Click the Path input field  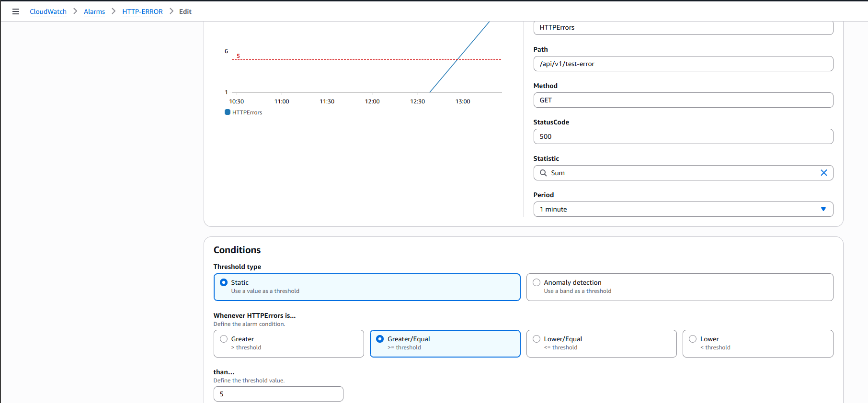683,64
